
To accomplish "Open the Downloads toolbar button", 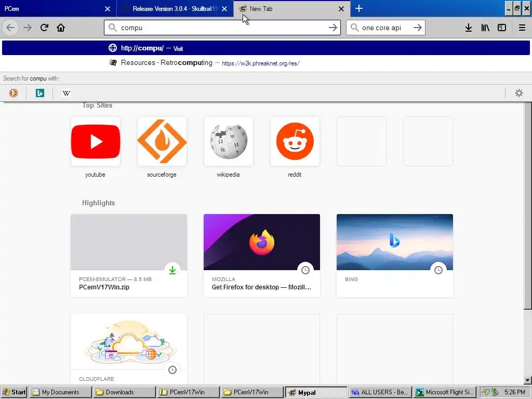I will point(469,28).
